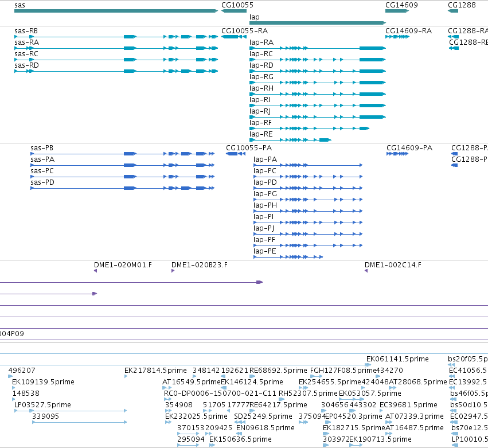
Task: Click the CG14609-RA transcript label
Action: point(409,31)
